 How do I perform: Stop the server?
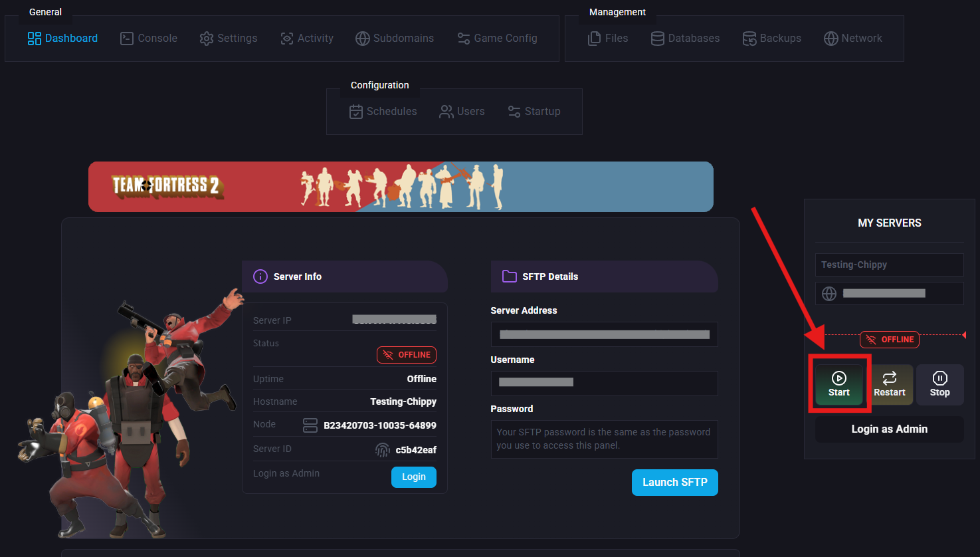tap(939, 385)
